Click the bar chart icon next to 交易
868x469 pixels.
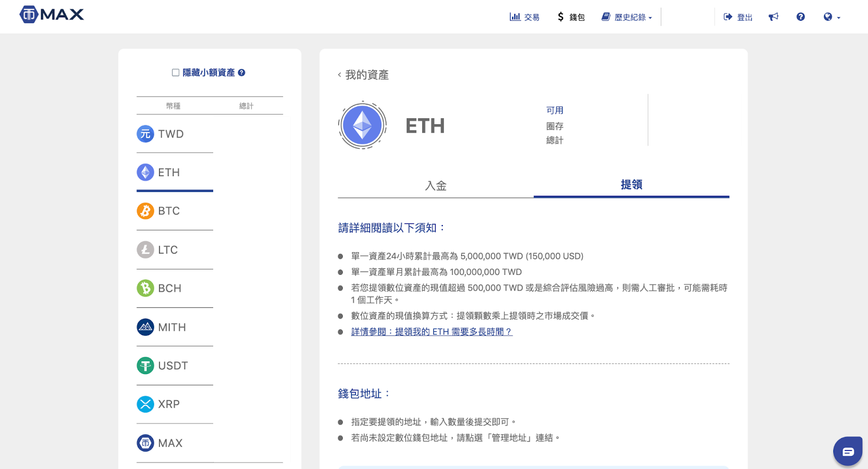(515, 17)
